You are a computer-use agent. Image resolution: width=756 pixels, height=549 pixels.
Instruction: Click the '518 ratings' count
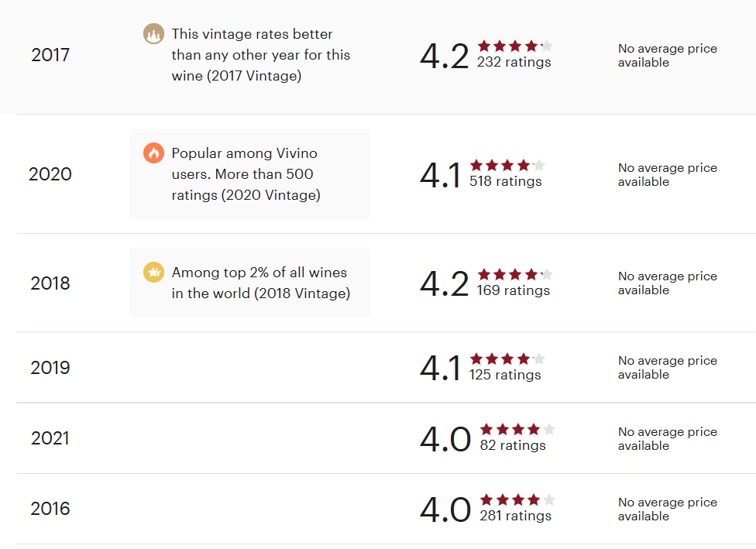click(506, 182)
